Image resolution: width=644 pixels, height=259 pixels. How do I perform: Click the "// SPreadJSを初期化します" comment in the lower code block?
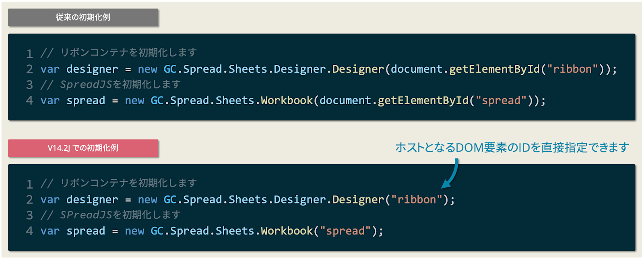pyautogui.click(x=111, y=215)
